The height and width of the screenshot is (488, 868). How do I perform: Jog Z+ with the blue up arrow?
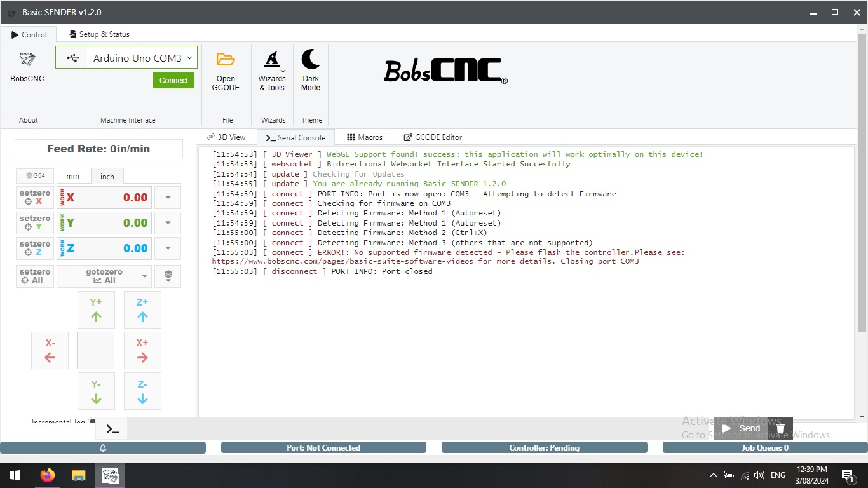pos(142,309)
